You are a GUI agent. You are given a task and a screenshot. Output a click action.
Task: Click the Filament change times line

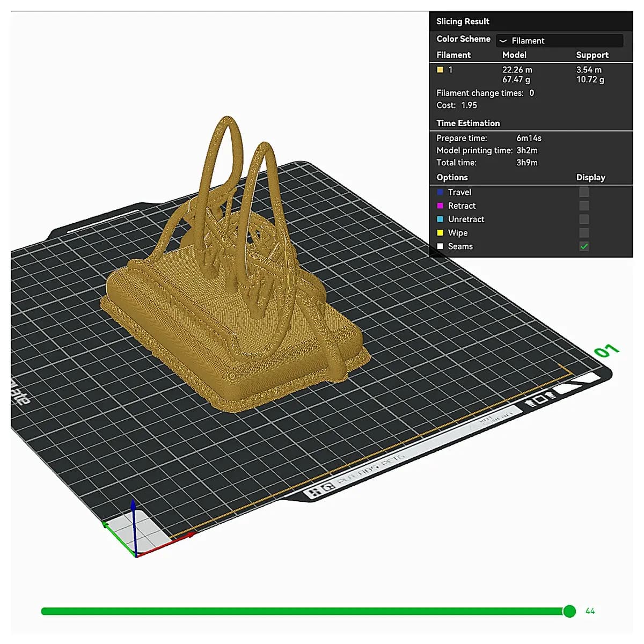(x=485, y=93)
